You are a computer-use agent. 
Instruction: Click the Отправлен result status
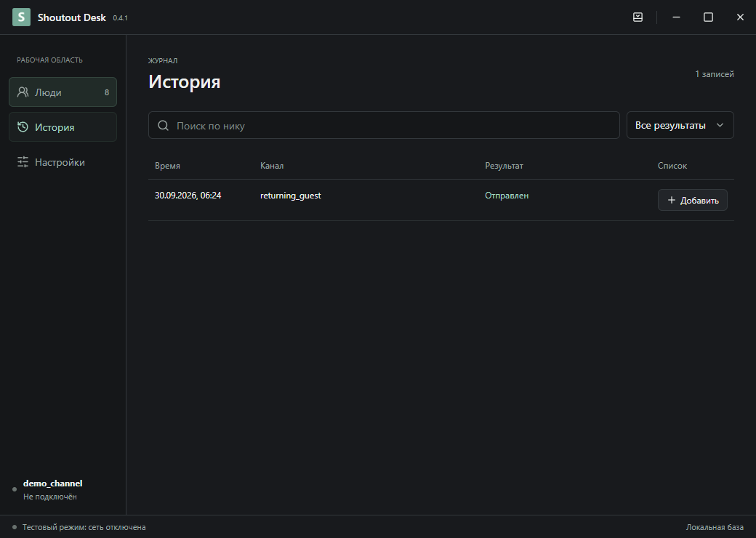(507, 196)
